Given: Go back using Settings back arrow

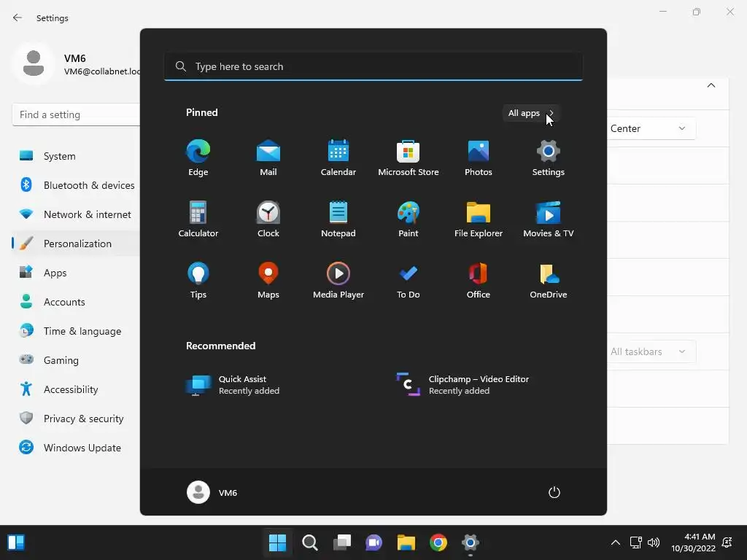Looking at the screenshot, I should tap(18, 17).
